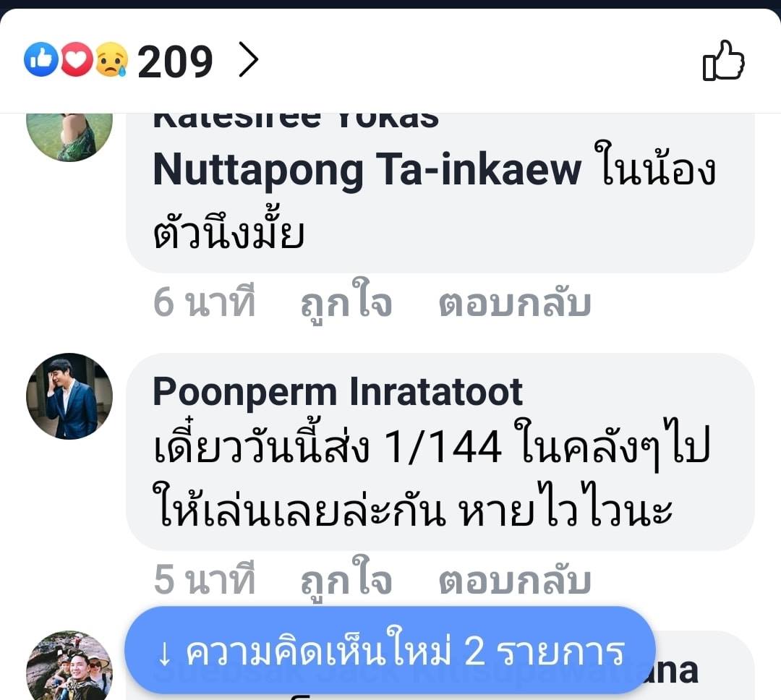Click the 6 นาที timestamp
This screenshot has height=700, width=781.
point(204,302)
